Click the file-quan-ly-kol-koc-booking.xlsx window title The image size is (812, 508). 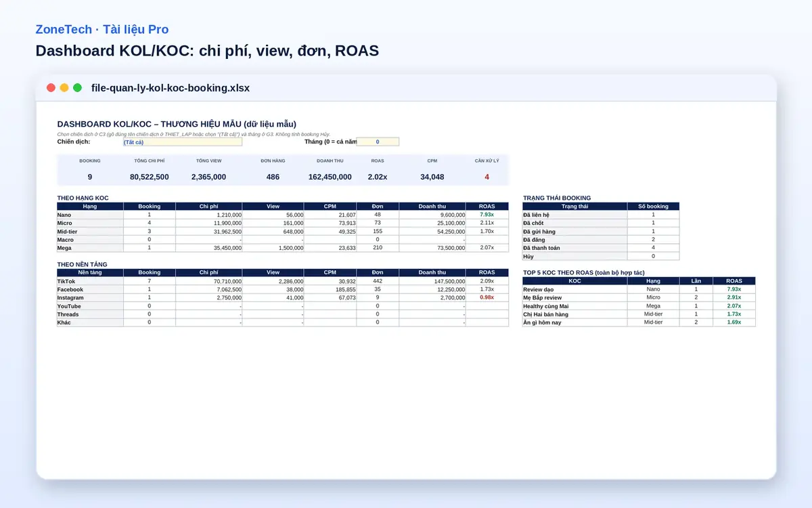point(171,88)
